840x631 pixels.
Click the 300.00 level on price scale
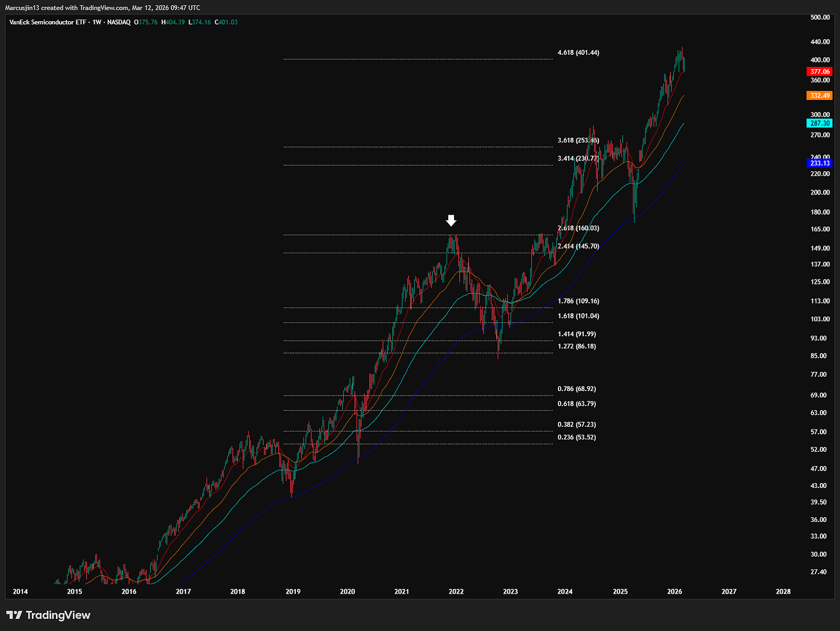(820, 115)
